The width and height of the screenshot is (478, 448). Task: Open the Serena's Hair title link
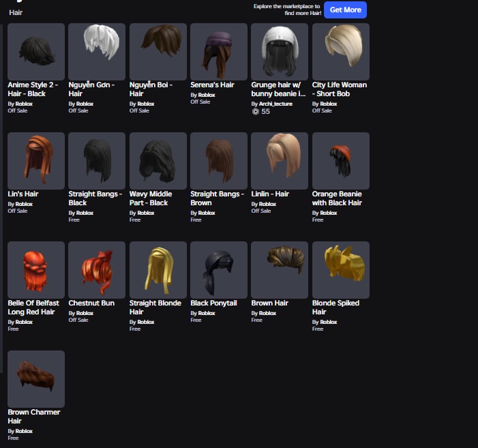(x=212, y=85)
